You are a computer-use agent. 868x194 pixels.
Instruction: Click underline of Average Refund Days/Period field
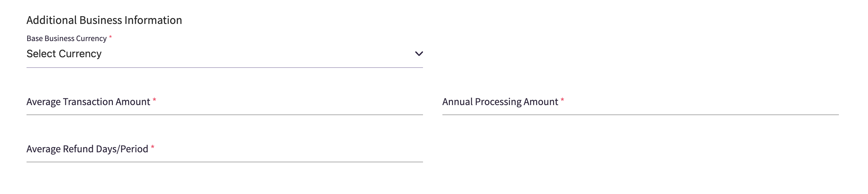[224, 162]
